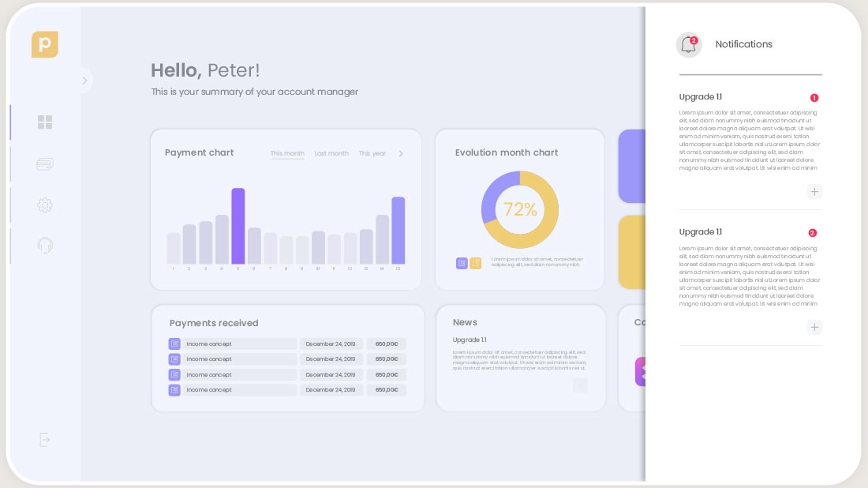Select the This month tab
This screenshot has height=488, width=868.
[x=287, y=154]
